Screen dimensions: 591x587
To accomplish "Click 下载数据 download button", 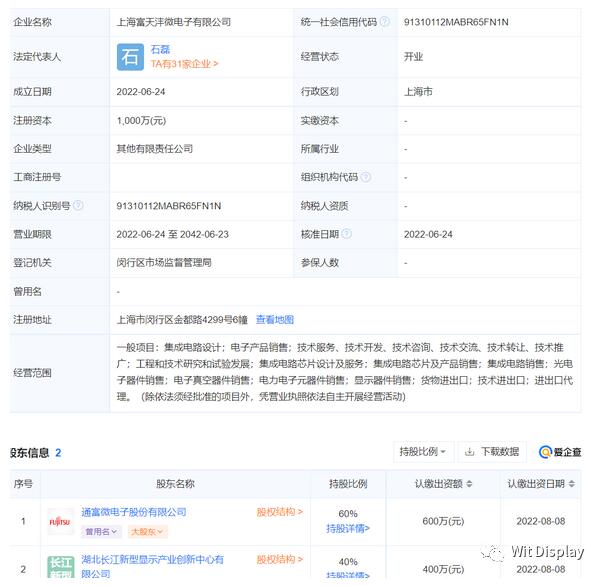I will [x=492, y=451].
